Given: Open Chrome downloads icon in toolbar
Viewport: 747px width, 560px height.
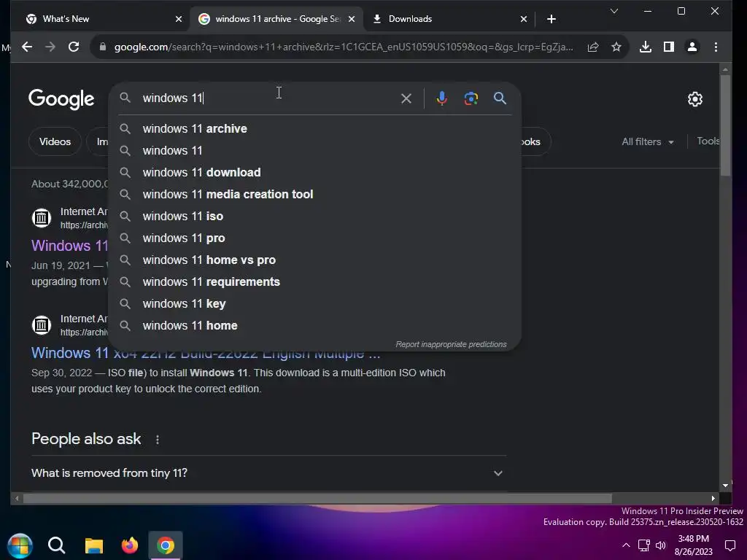Looking at the screenshot, I should coord(646,47).
